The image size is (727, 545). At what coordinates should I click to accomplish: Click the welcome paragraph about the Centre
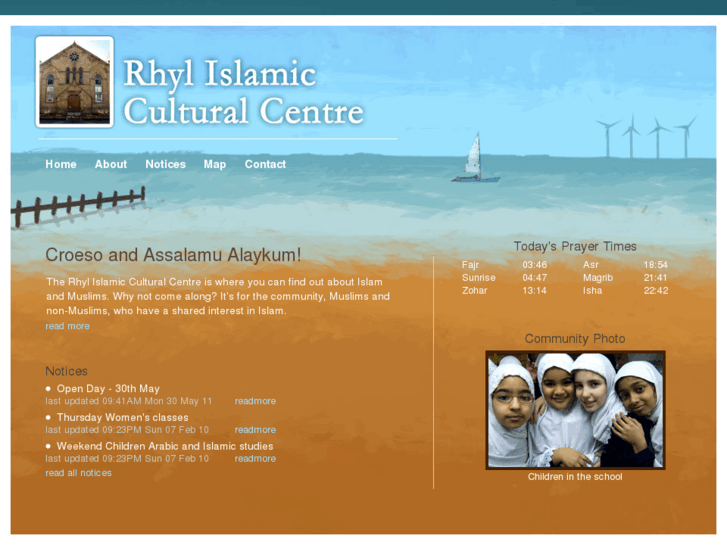218,296
